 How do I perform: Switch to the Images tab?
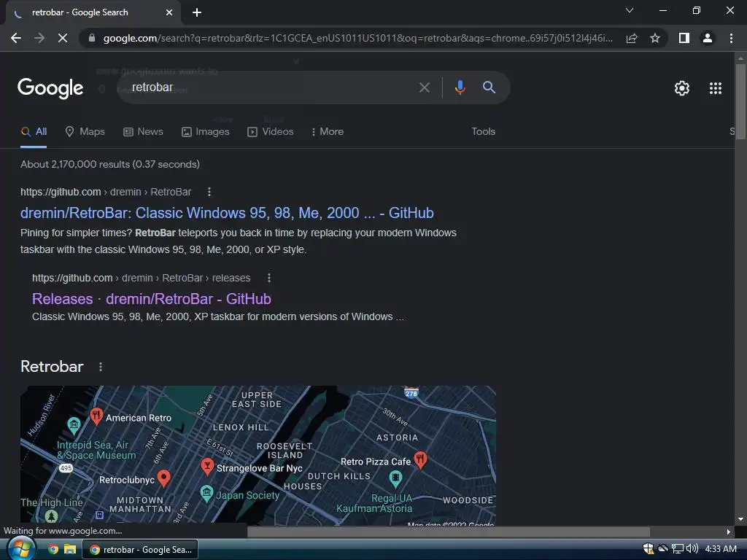[206, 132]
